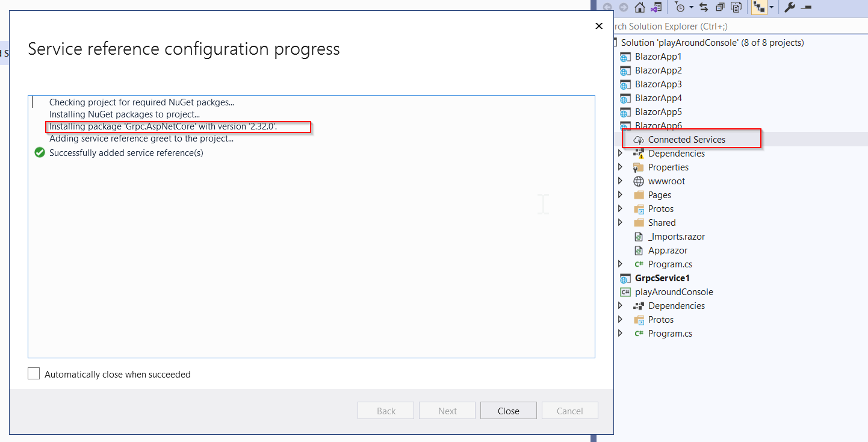Screen dimensions: 868x442
Task: Open the pending changes filter dropdown arrow
Action: (691, 7)
